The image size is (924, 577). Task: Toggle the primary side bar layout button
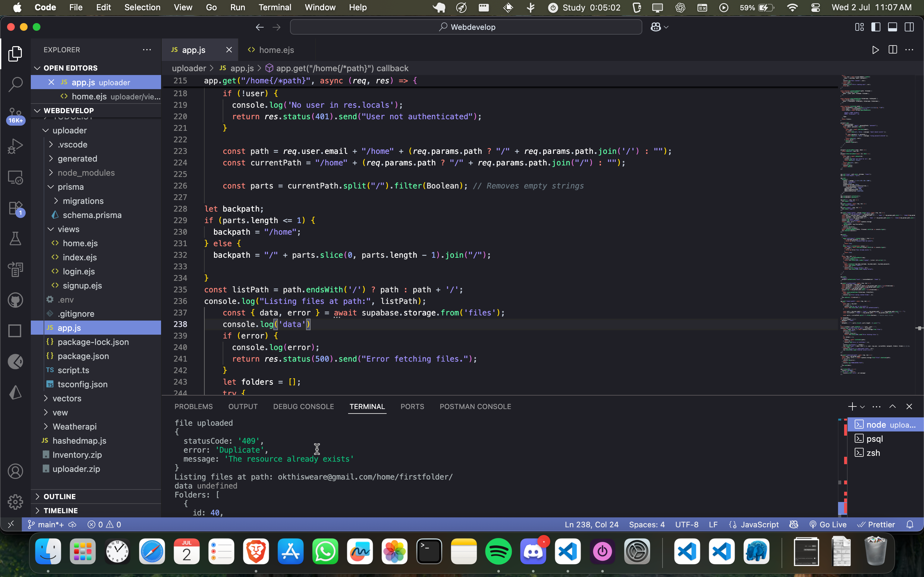pos(876,27)
